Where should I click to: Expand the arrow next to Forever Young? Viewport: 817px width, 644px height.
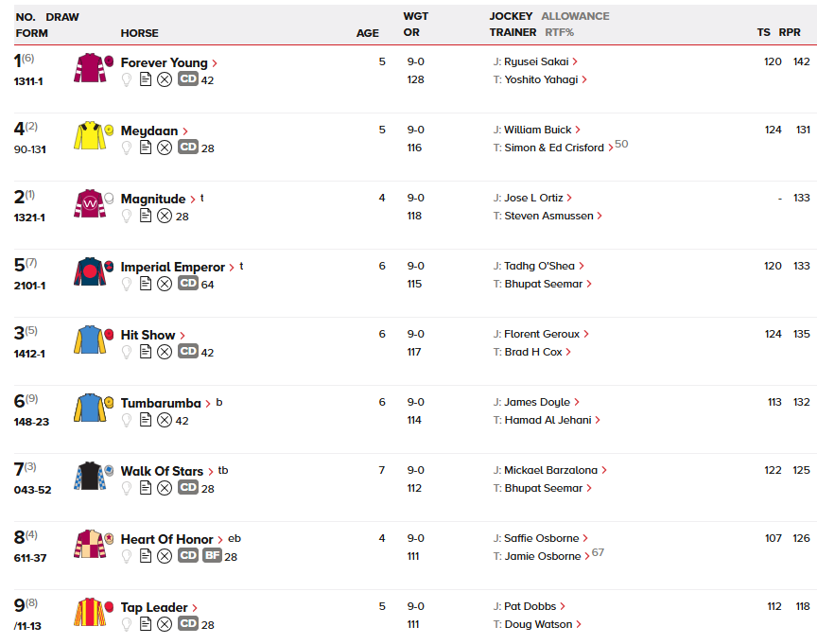click(x=216, y=63)
